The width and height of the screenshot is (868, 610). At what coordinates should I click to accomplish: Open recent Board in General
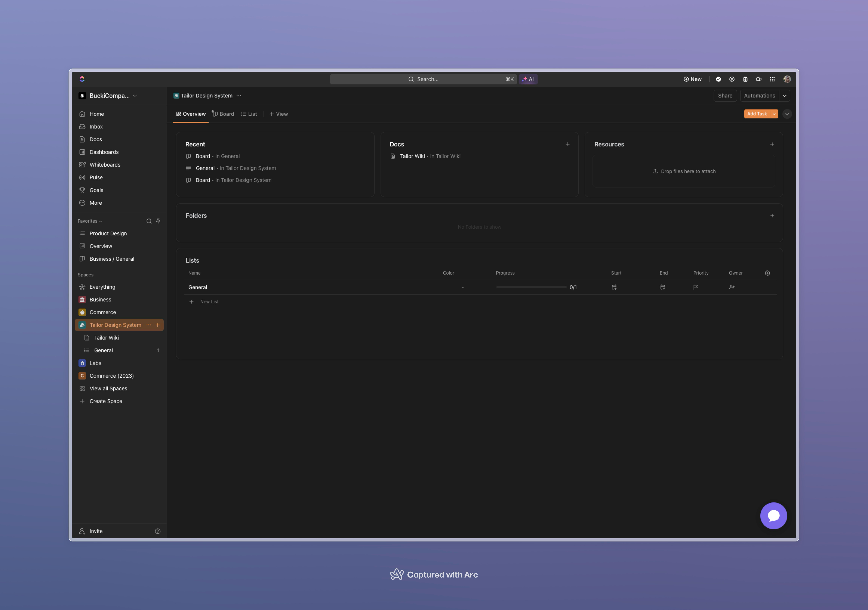[x=213, y=156]
